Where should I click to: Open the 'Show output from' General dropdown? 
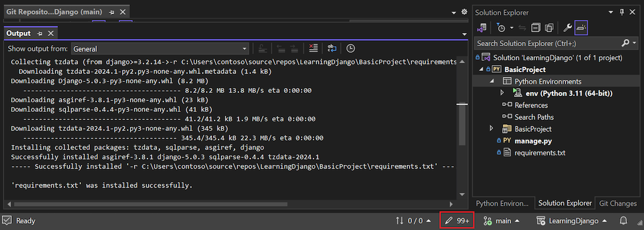point(160,48)
